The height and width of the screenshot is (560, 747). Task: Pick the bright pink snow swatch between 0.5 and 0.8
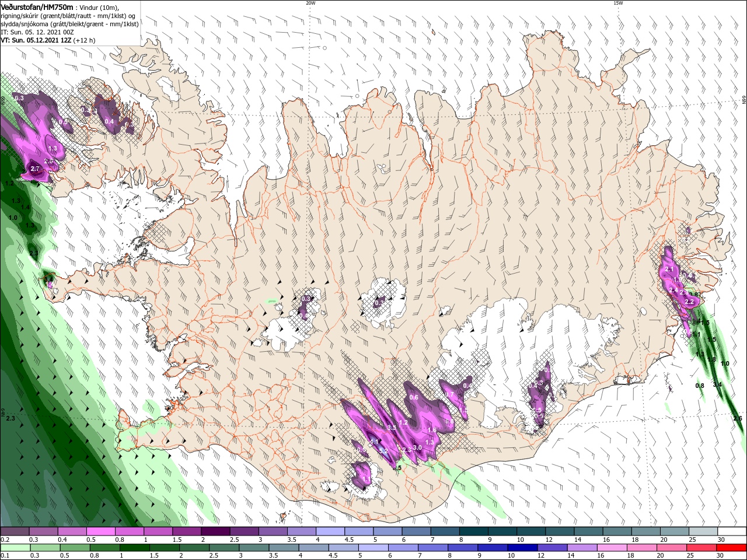[100, 531]
